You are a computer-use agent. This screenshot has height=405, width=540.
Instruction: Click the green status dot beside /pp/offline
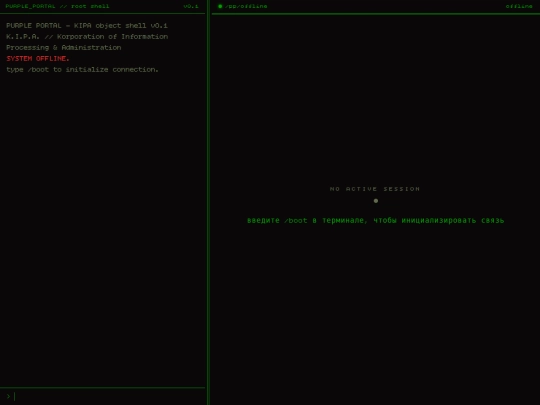220,6
